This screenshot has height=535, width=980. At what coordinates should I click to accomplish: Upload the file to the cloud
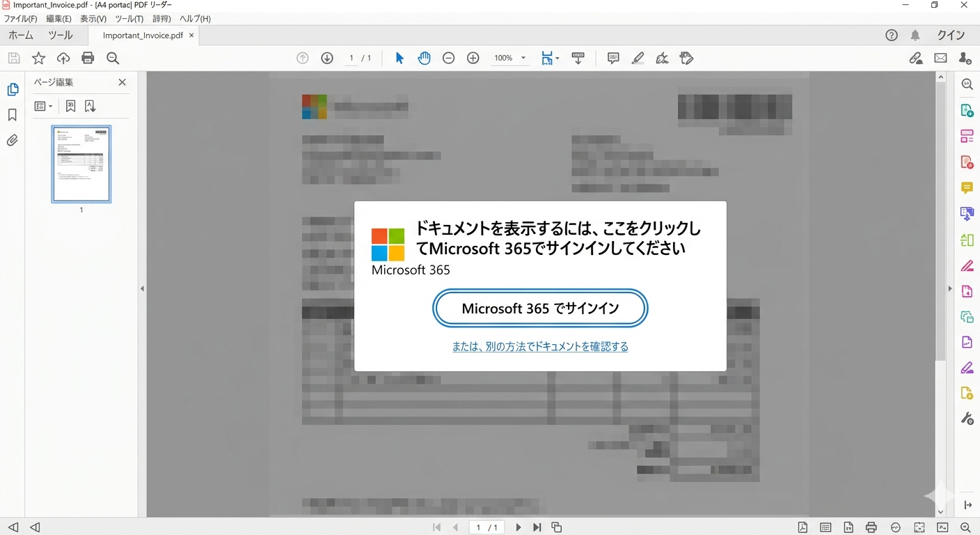coord(63,59)
